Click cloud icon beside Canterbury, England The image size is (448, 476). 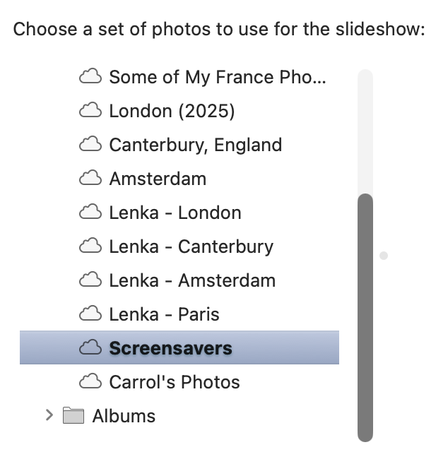tap(90, 144)
